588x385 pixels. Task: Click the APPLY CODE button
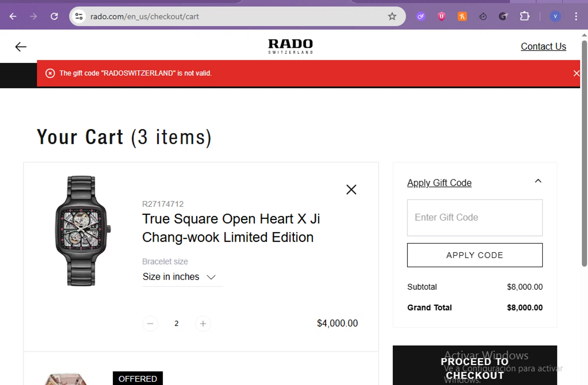475,255
